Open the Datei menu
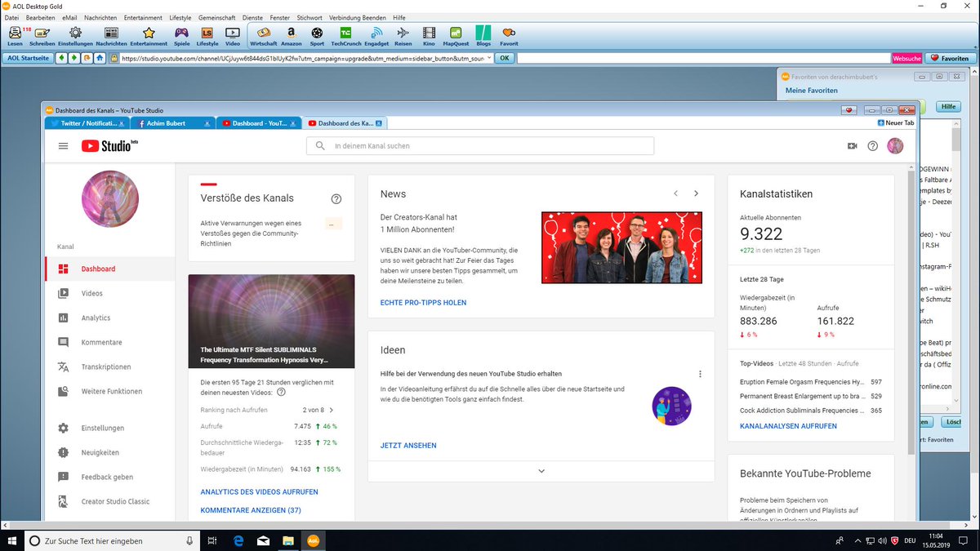 pyautogui.click(x=11, y=17)
